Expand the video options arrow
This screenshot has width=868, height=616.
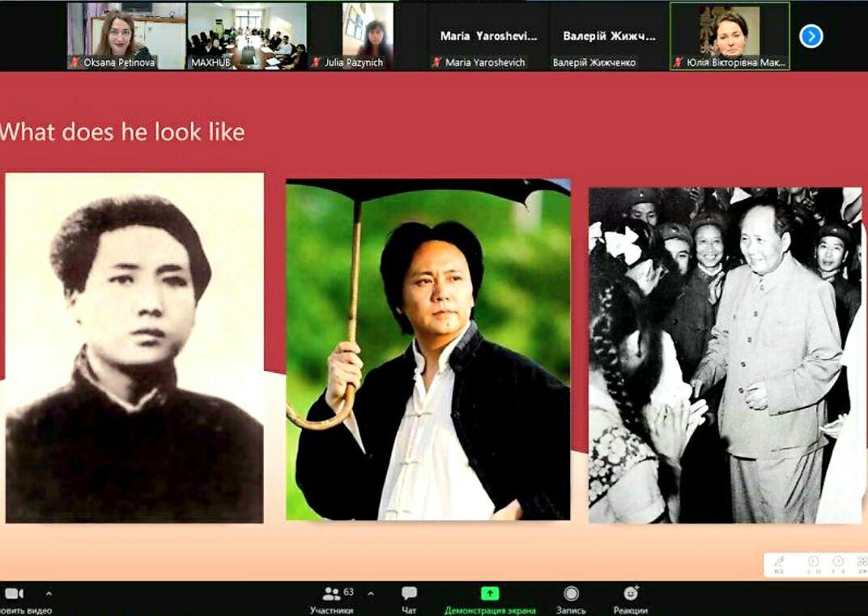pos(49,593)
